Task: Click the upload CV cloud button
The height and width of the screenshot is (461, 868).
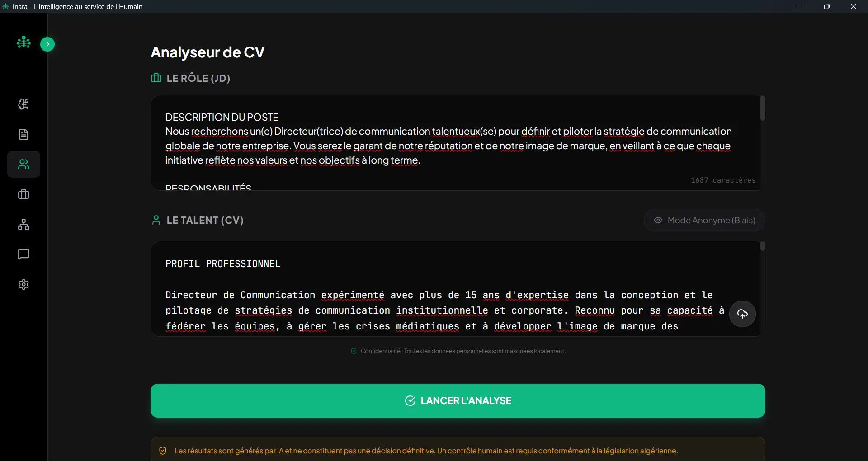Action: 742,314
